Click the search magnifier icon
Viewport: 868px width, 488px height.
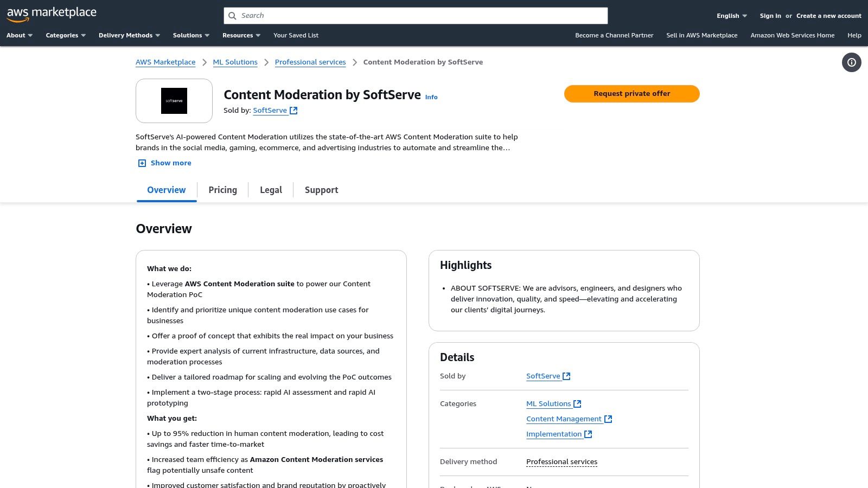pyautogui.click(x=232, y=16)
